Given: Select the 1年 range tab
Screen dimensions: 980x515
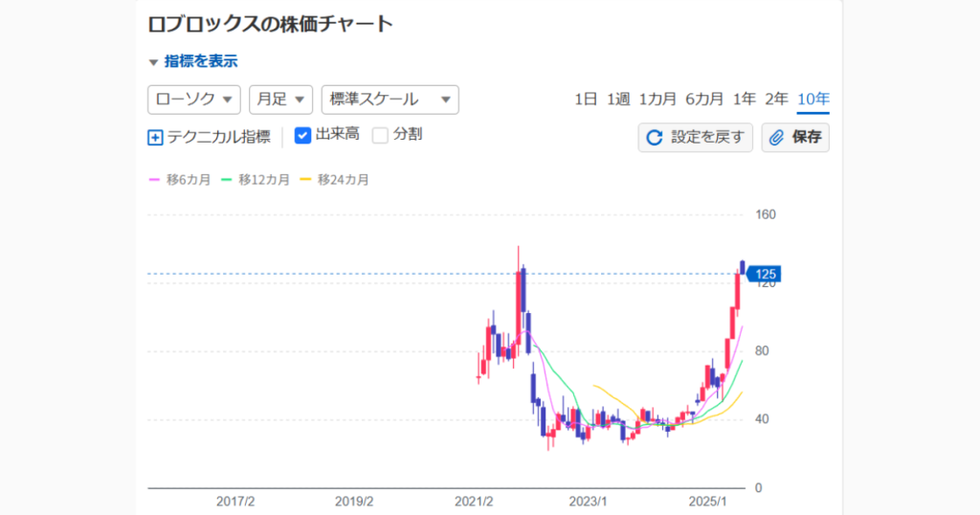Looking at the screenshot, I should pos(745,100).
